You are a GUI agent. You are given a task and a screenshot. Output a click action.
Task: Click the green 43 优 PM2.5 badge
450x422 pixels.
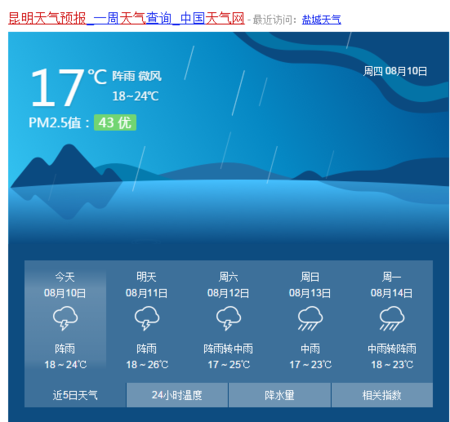tap(115, 122)
